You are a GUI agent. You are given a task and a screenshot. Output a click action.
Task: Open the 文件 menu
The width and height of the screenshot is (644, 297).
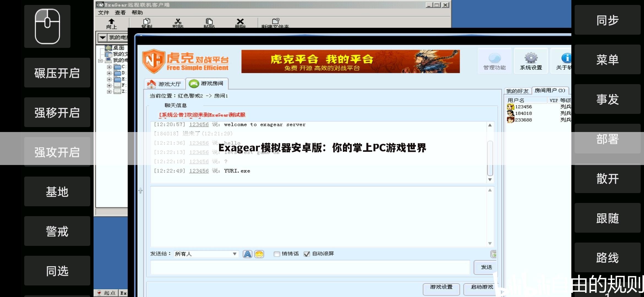point(104,13)
